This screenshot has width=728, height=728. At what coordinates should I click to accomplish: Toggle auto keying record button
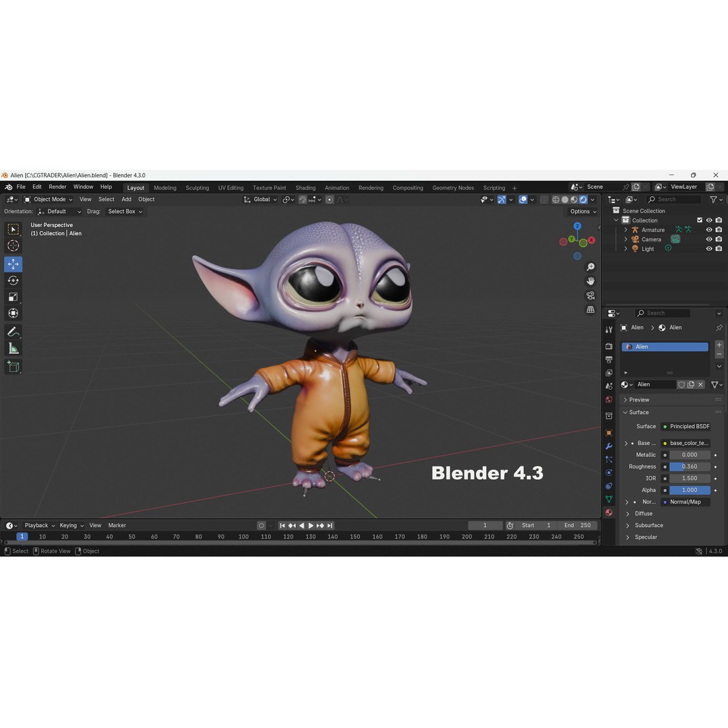click(x=262, y=526)
